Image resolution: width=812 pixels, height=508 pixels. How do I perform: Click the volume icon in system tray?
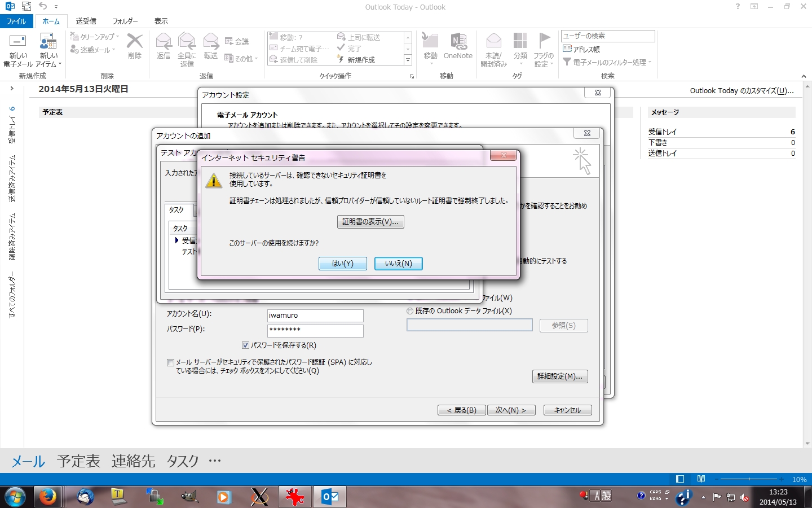click(x=744, y=497)
